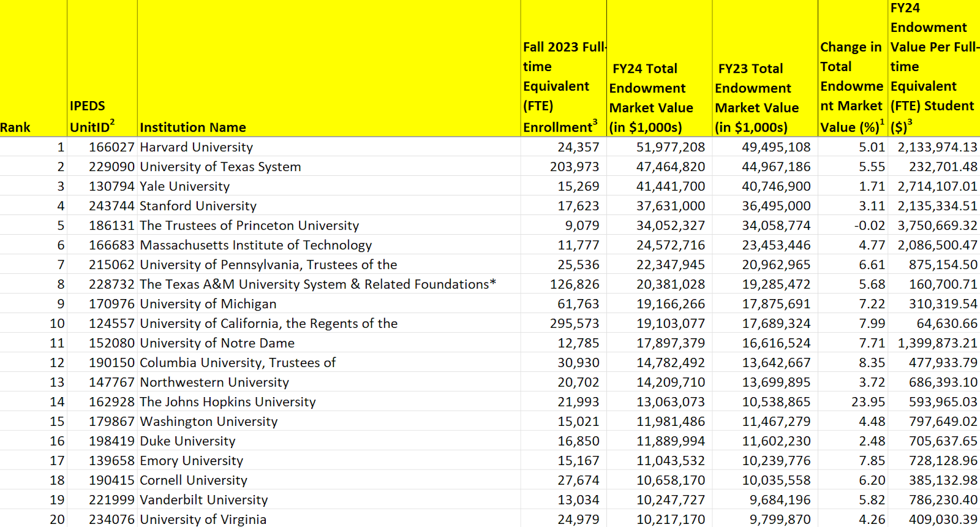Click the Duke University cell

[329, 441]
